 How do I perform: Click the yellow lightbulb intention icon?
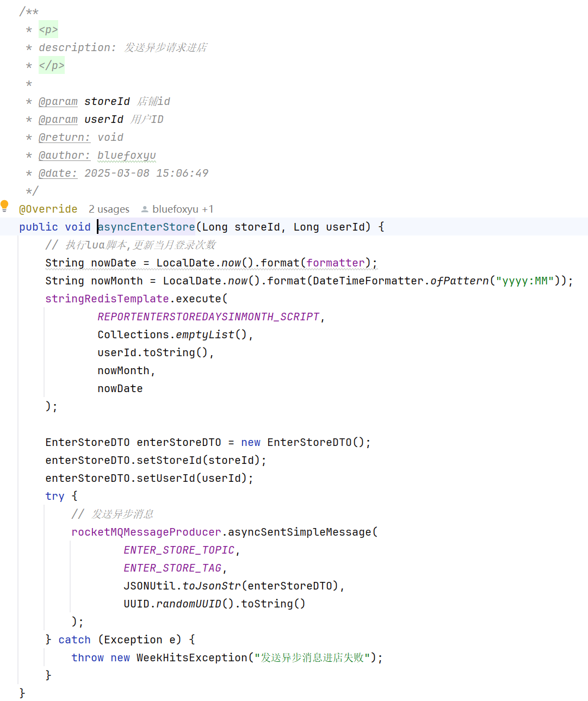click(4, 206)
